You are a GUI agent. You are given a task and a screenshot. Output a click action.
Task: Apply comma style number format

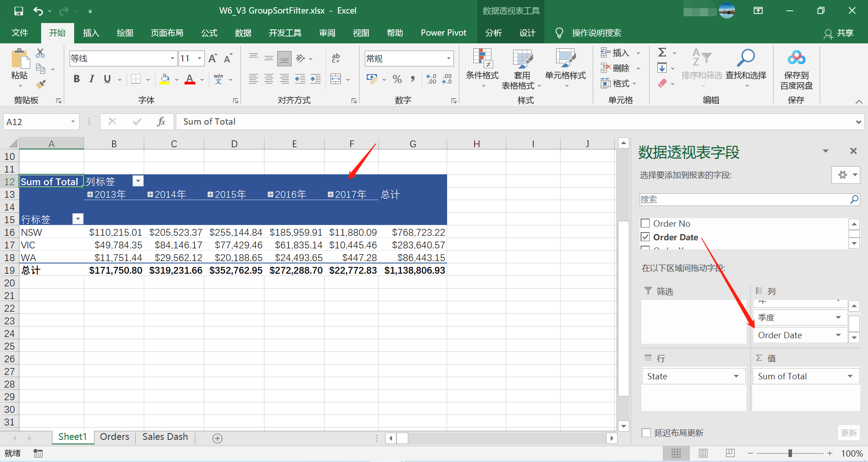click(412, 79)
